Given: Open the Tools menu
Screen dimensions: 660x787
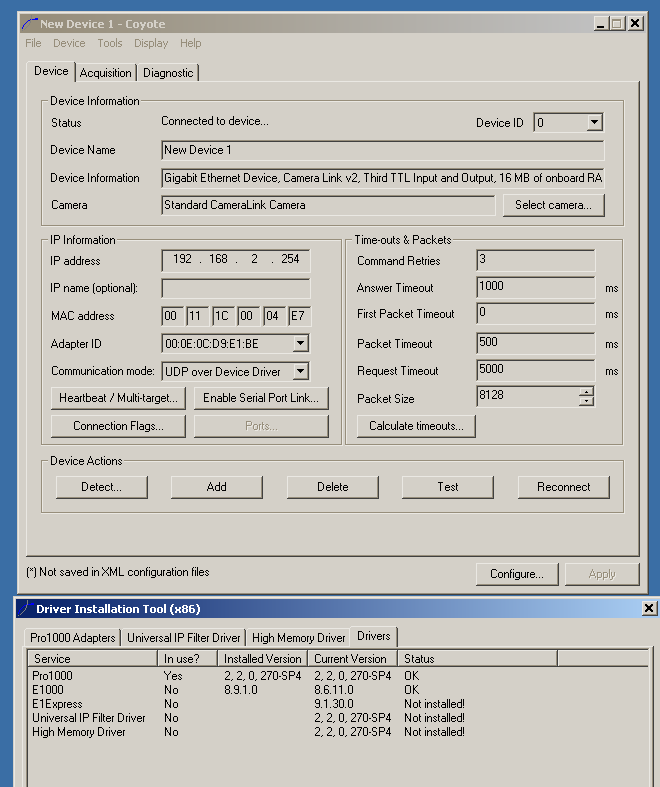Looking at the screenshot, I should click(110, 43).
